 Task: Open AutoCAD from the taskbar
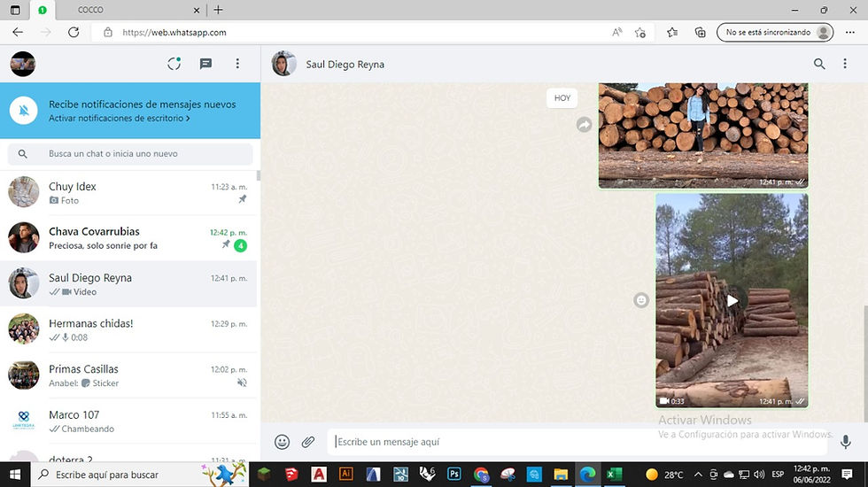pyautogui.click(x=318, y=475)
